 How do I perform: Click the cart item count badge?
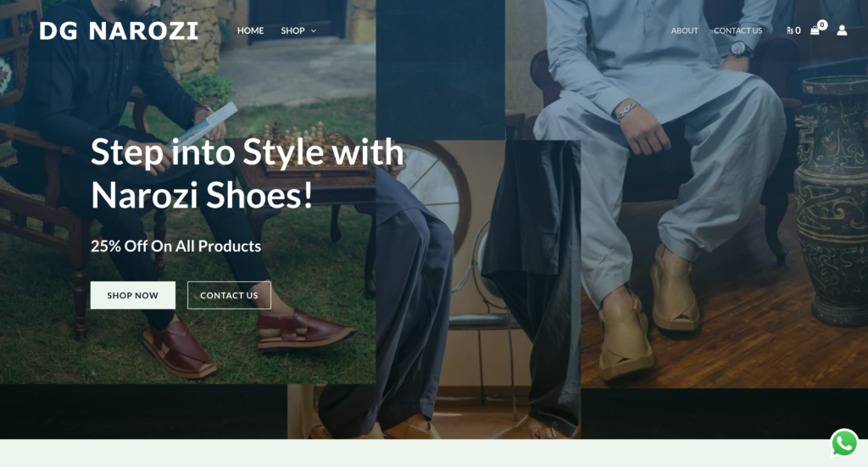pyautogui.click(x=822, y=25)
